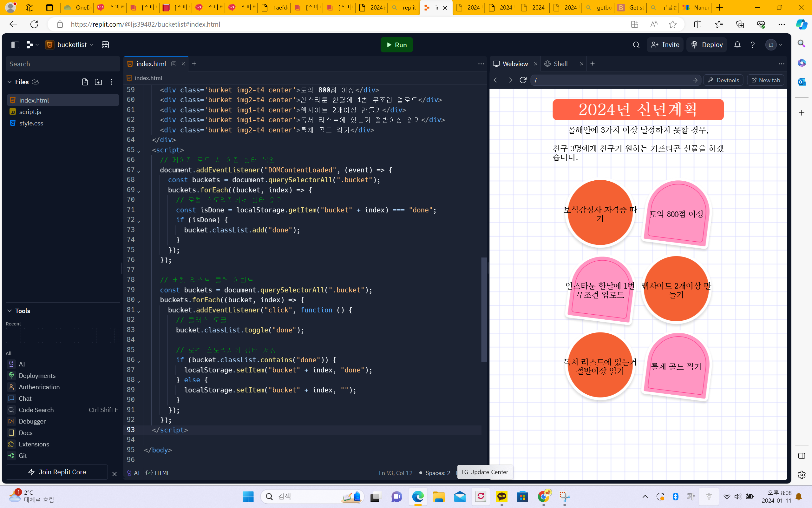Open the Replit workspace logo menu
The image size is (812, 508).
click(33, 45)
